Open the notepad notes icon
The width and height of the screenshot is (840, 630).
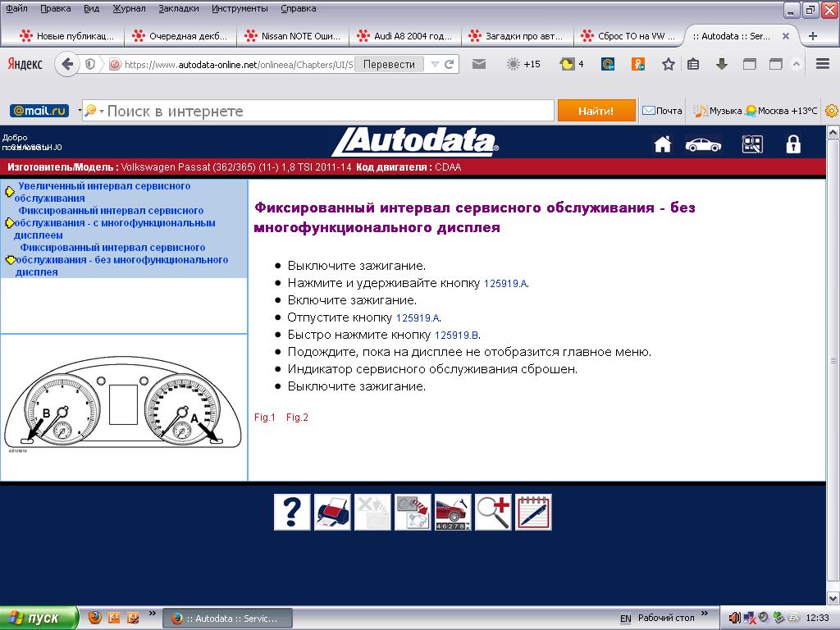click(533, 512)
